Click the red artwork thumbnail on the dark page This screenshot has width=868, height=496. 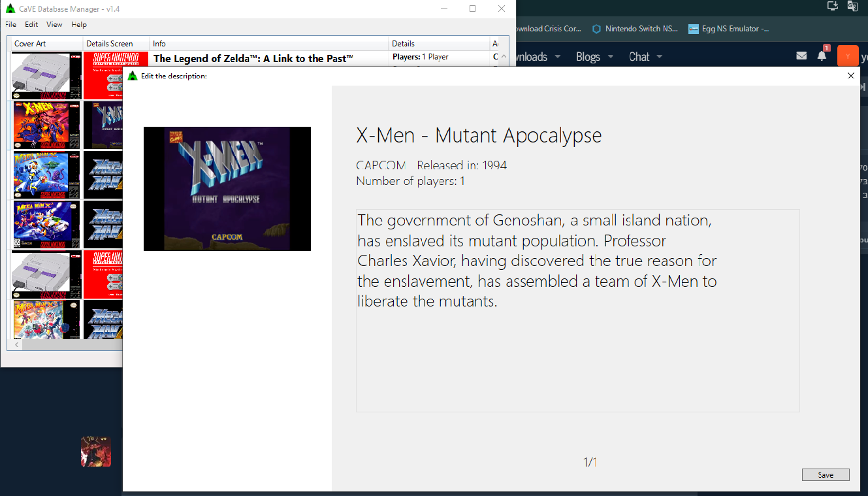tap(96, 452)
